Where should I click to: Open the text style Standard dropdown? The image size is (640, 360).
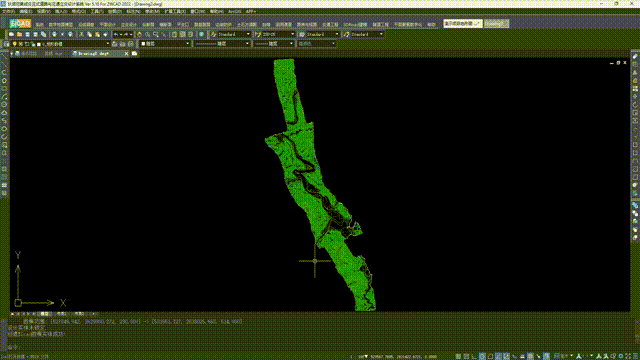click(248, 34)
